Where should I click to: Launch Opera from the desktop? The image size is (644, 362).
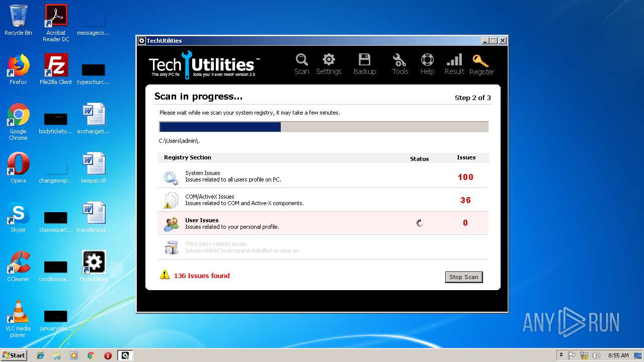pyautogui.click(x=18, y=168)
